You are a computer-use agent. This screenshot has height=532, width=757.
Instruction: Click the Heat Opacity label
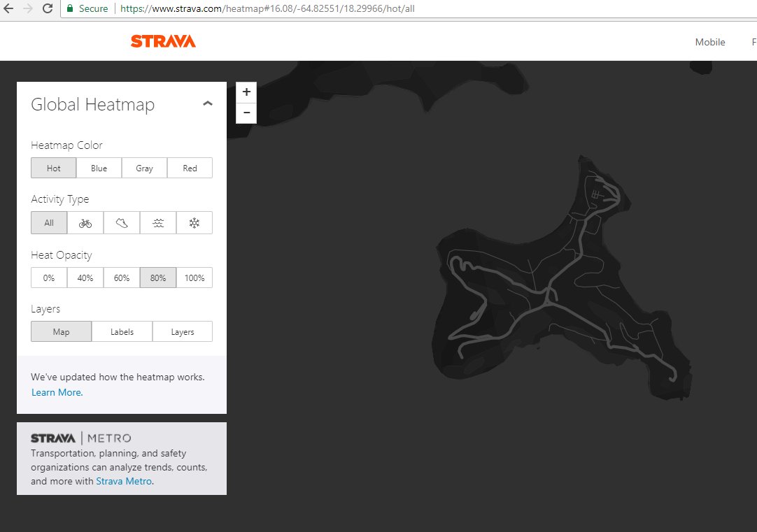(62, 255)
